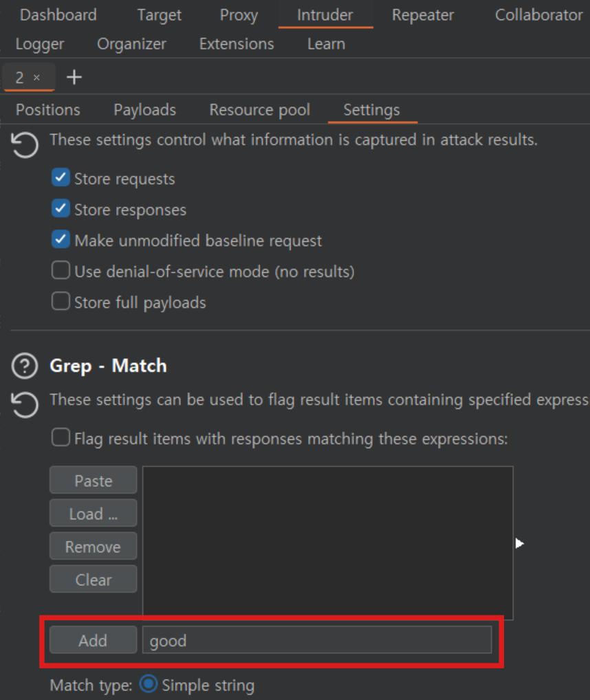The height and width of the screenshot is (700, 590).
Task: Disable Make unmodified baseline request
Action: point(61,239)
